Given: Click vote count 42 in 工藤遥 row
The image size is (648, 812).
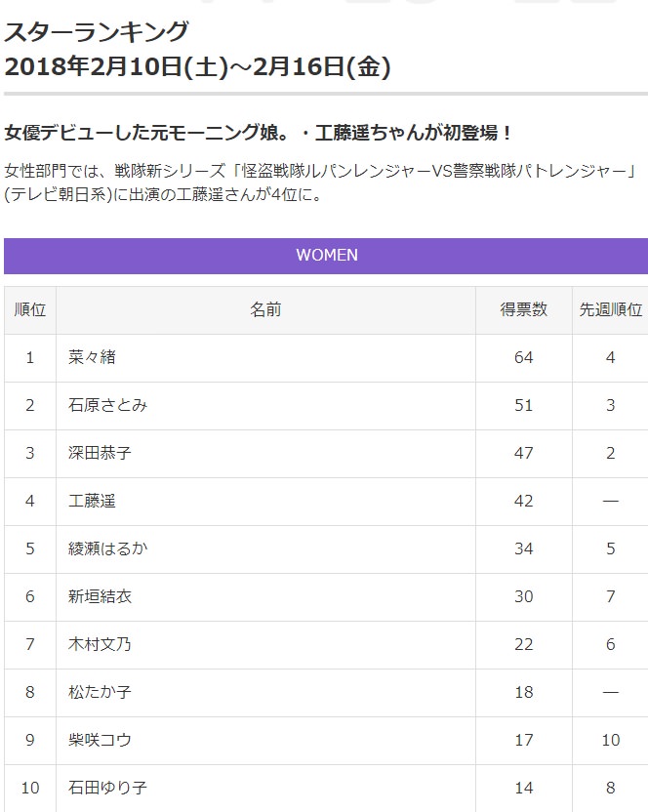Looking at the screenshot, I should [x=524, y=501].
